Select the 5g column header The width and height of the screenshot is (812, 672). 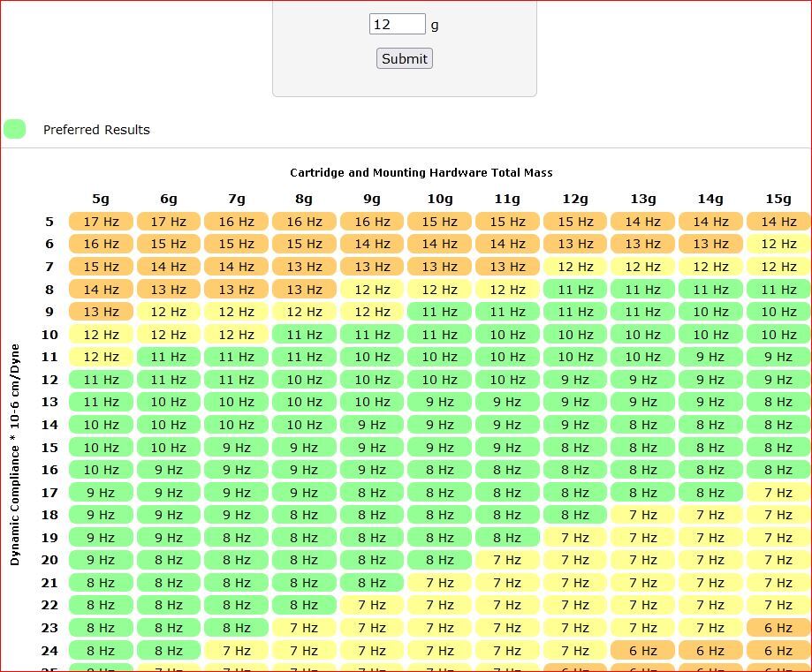101,199
